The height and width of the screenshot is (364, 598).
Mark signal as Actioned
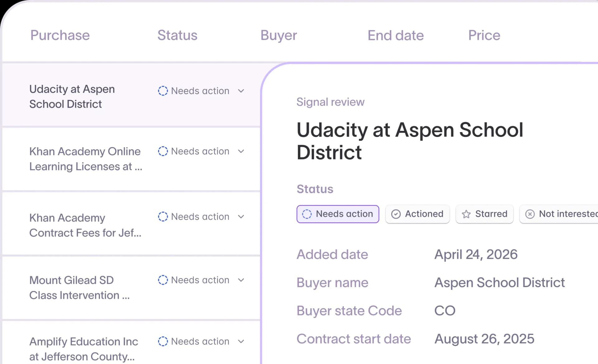(x=417, y=214)
